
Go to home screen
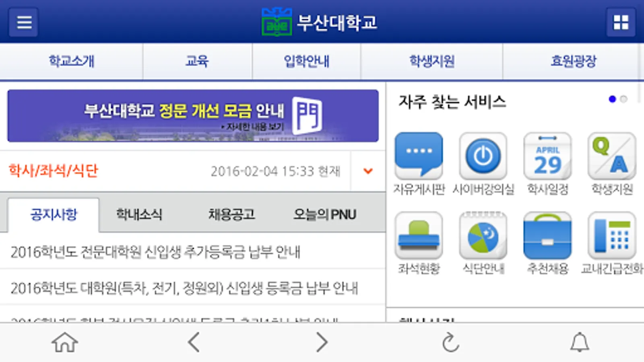tap(64, 343)
